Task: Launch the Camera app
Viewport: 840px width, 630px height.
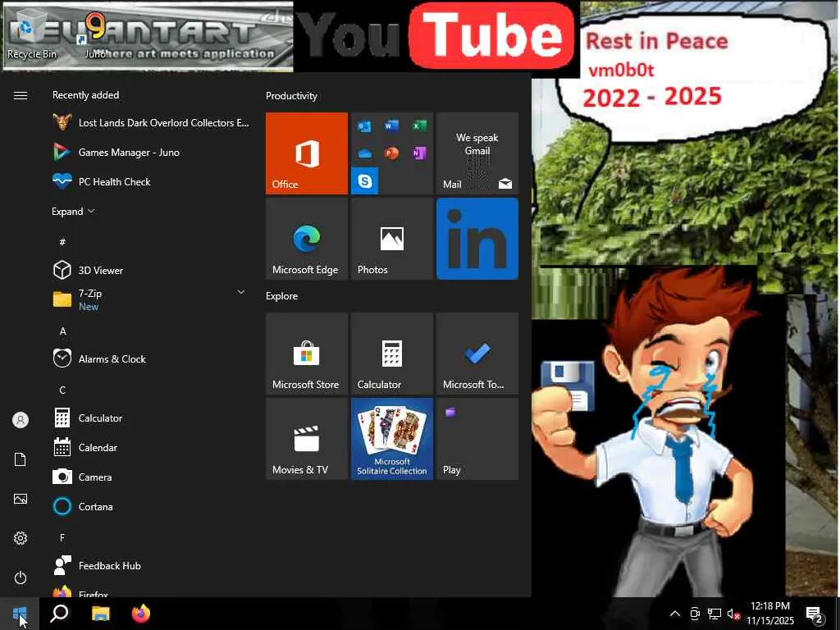Action: (x=151, y=477)
